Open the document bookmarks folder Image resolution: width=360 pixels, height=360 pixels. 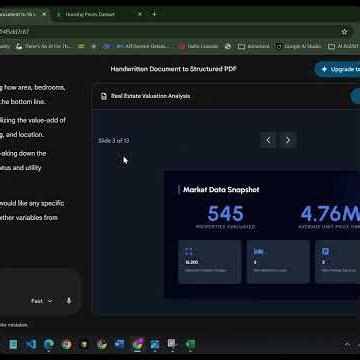tap(253, 46)
